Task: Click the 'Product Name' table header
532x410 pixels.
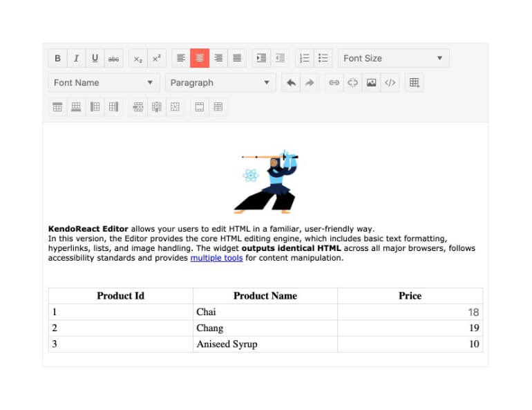Action: [265, 296]
